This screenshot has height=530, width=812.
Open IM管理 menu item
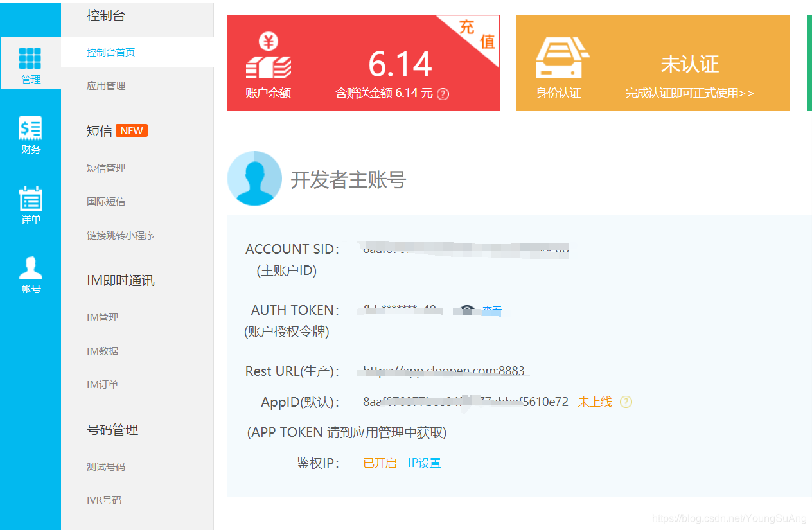tap(103, 317)
